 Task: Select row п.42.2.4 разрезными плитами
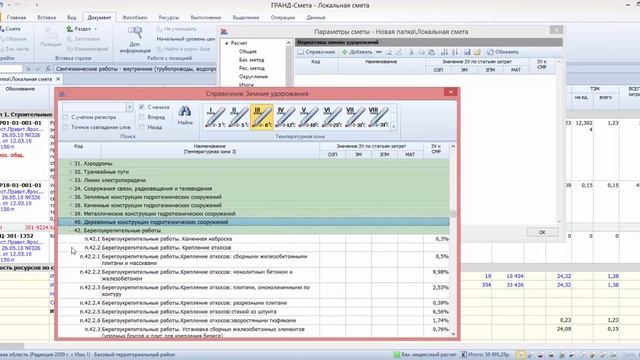[x=253, y=303]
